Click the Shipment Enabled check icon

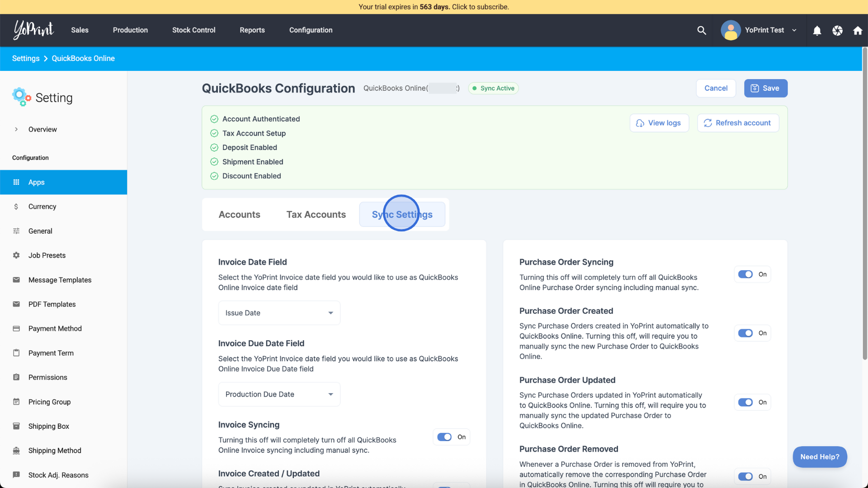[214, 162]
